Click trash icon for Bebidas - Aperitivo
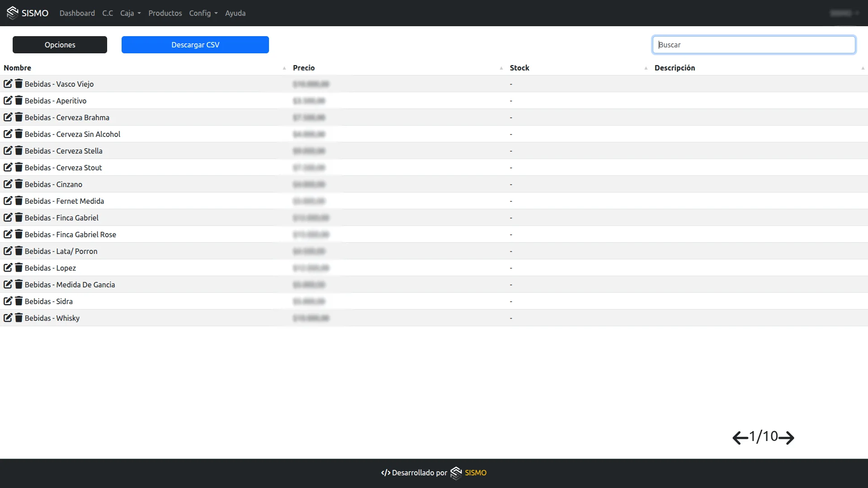 [19, 100]
